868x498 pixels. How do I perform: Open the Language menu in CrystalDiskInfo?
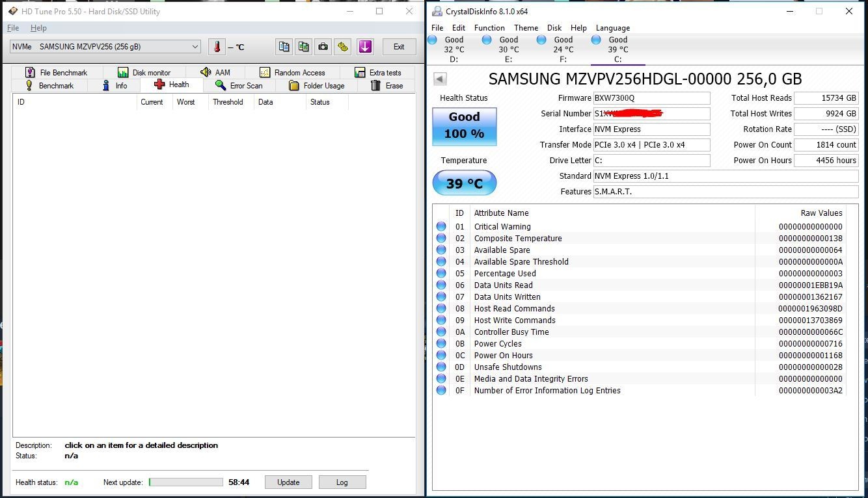(613, 28)
